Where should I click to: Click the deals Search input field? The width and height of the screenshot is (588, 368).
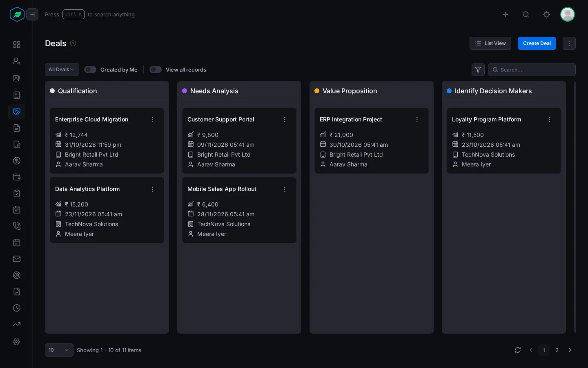click(532, 70)
